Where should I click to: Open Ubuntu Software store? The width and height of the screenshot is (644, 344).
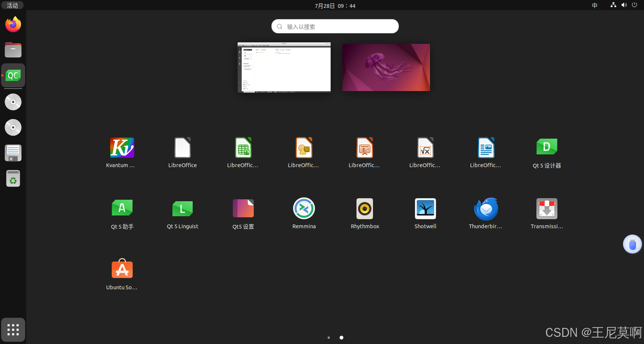[x=122, y=269]
